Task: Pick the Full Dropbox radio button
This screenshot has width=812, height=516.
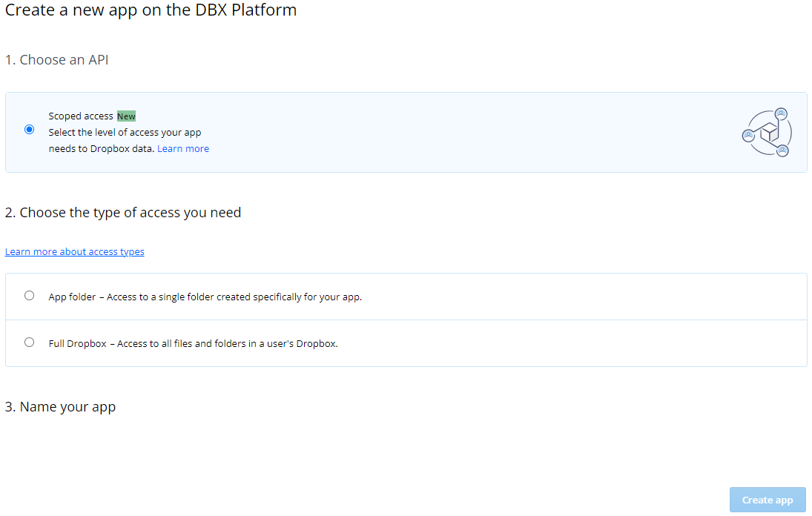Action: click(x=29, y=342)
